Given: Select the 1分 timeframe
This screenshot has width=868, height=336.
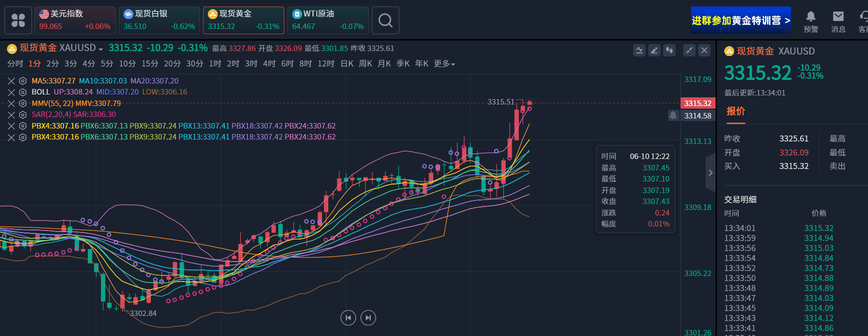Looking at the screenshot, I should point(34,63).
